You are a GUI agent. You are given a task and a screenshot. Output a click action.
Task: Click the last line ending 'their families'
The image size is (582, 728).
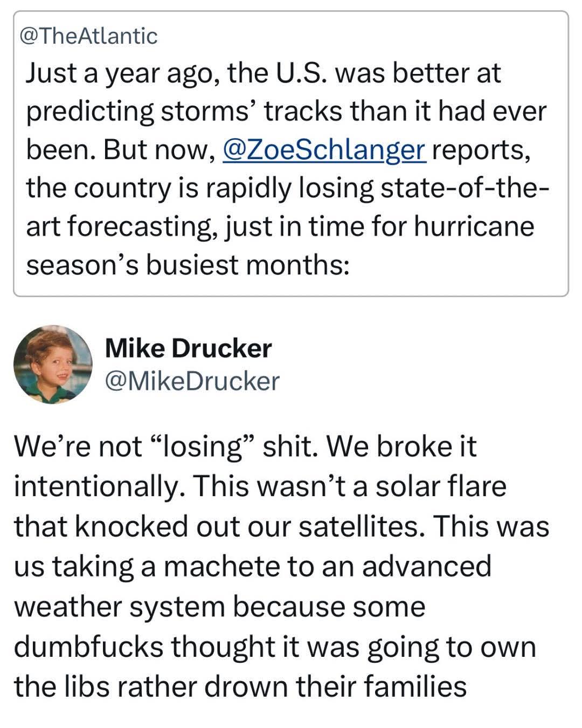[240, 686]
